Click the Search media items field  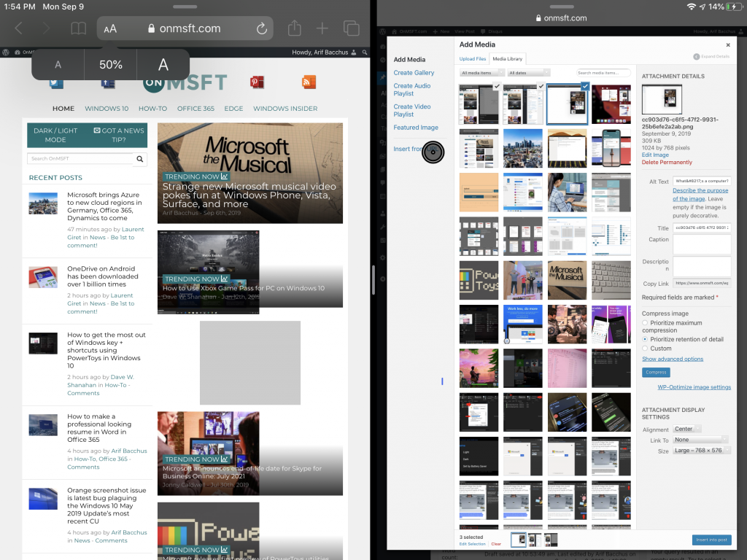[603, 73]
